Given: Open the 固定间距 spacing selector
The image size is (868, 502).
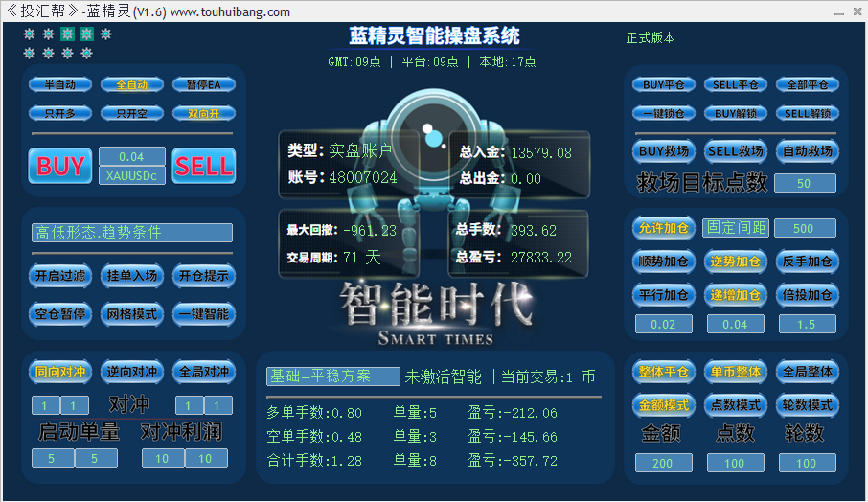Looking at the screenshot, I should coord(736,227).
